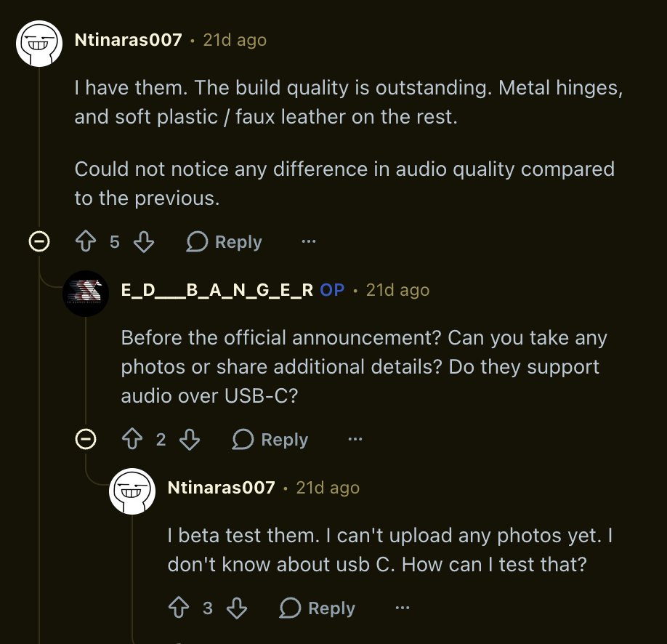Downvote the reply with 2 points
This screenshot has width=667, height=644.
coord(190,440)
